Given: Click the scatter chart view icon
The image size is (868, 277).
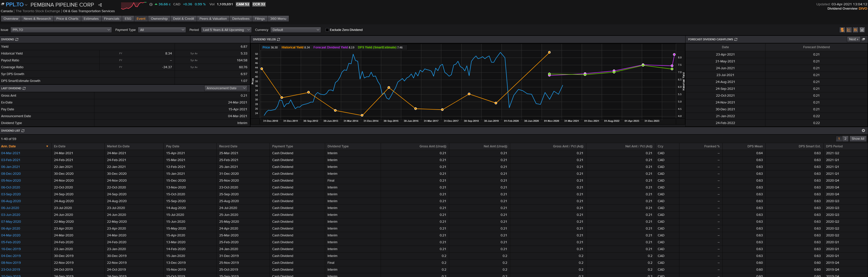Looking at the screenshot, I should click(x=849, y=30).
